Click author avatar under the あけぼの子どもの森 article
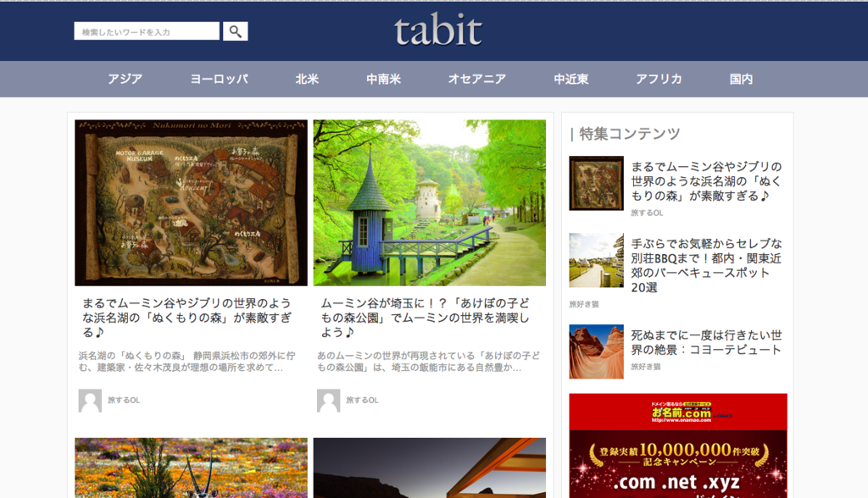868x498 pixels. click(328, 401)
